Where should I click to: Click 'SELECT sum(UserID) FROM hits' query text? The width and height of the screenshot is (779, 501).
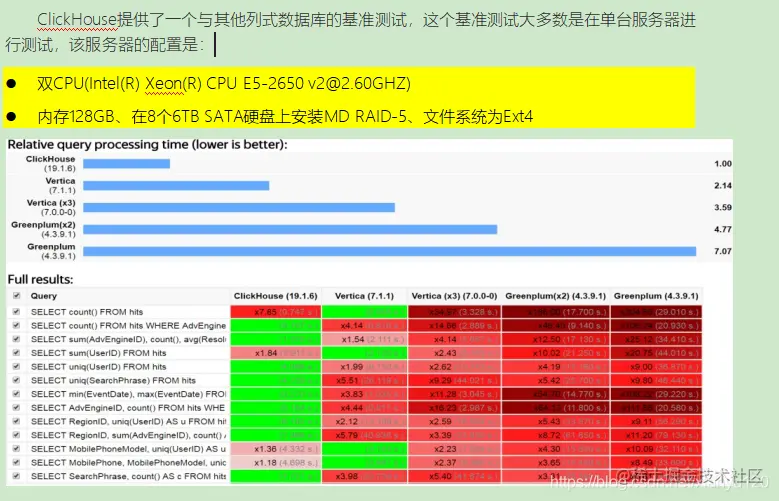(x=98, y=353)
